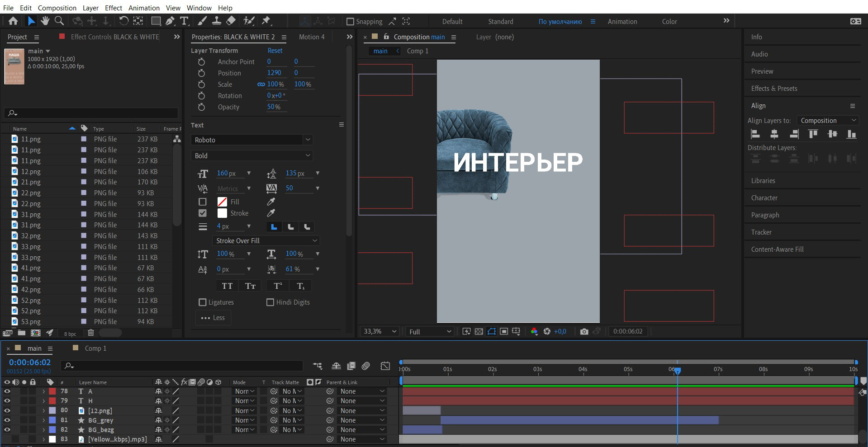Hide the BG_grey layer eye toggle

coord(7,420)
